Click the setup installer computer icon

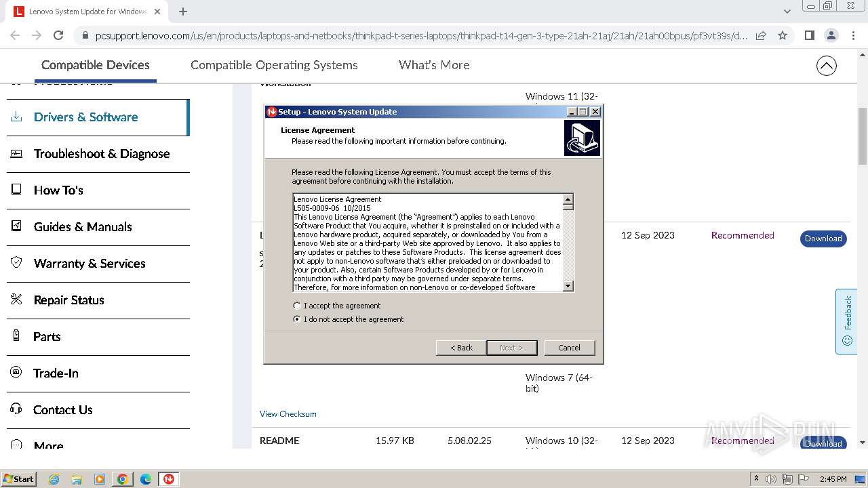coord(582,138)
